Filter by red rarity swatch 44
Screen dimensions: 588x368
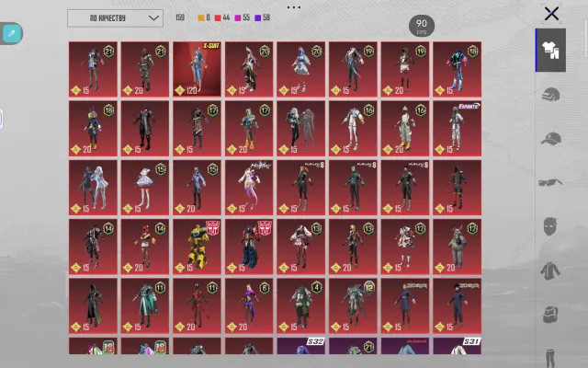point(222,17)
